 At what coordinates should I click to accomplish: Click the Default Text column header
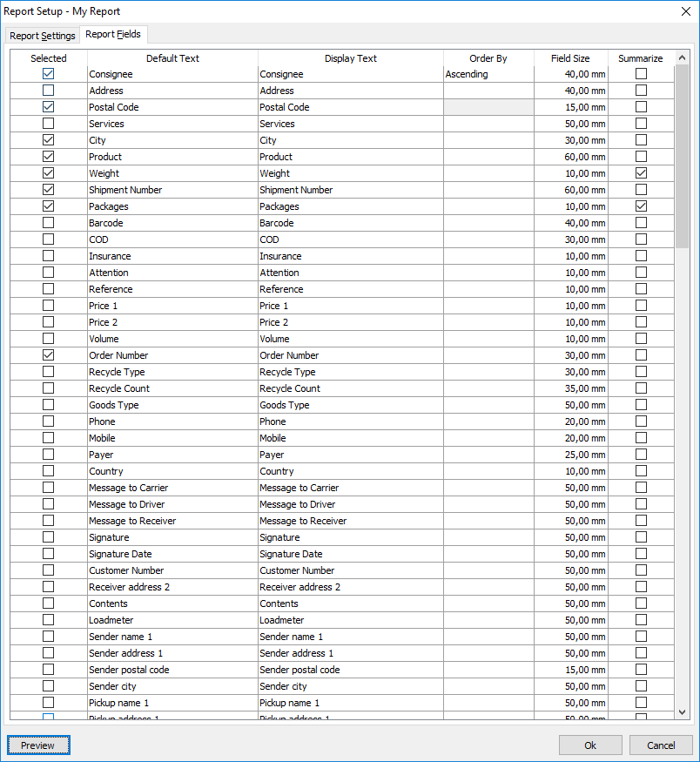point(173,57)
